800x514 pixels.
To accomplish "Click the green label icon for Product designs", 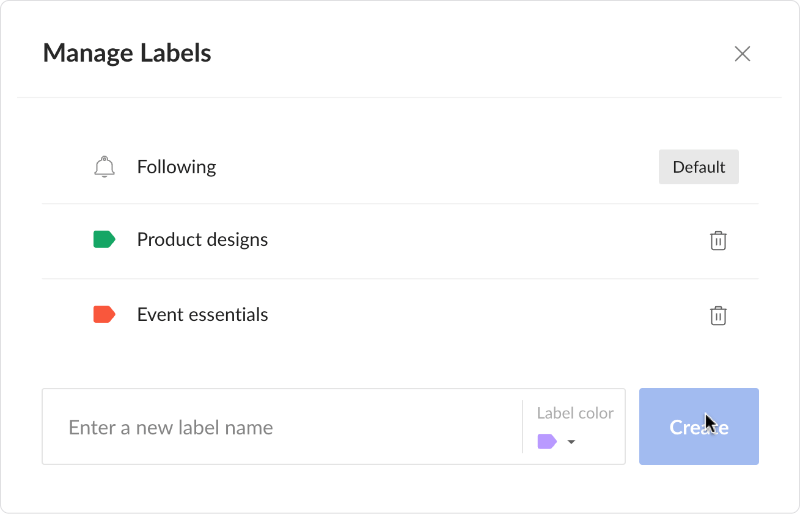I will pyautogui.click(x=104, y=240).
